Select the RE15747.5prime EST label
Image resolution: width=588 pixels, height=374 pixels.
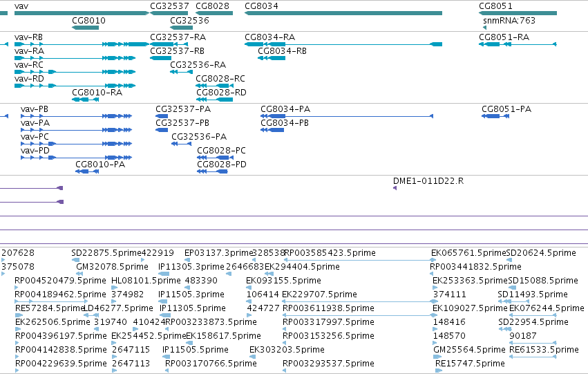point(470,364)
